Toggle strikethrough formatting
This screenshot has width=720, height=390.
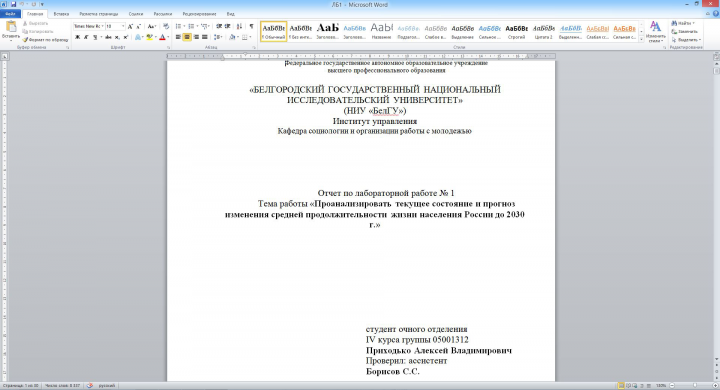pos(108,37)
